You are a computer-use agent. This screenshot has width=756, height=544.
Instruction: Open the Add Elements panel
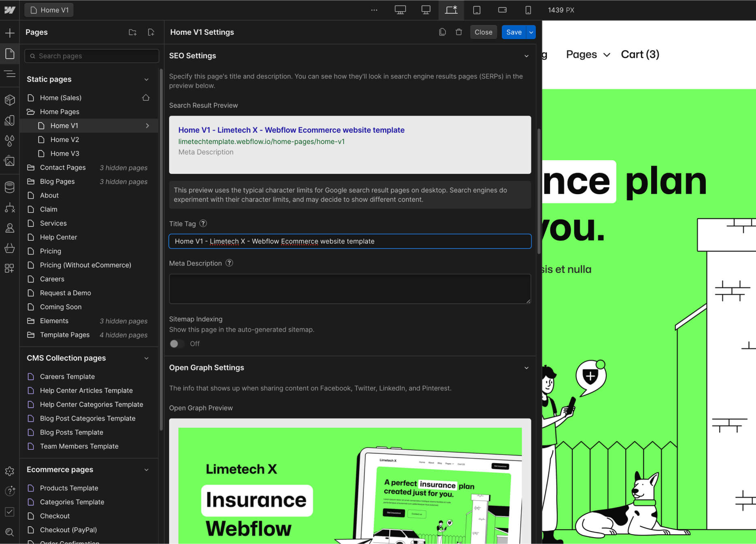tap(10, 32)
